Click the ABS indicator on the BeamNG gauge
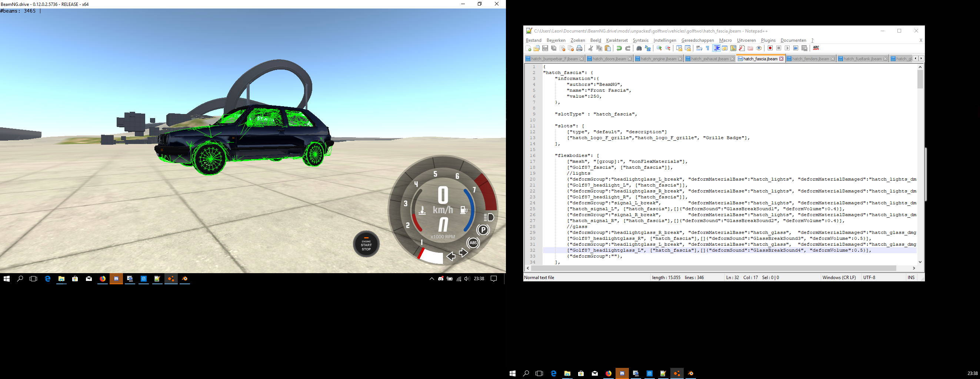Image resolution: width=980 pixels, height=379 pixels. pos(473,243)
